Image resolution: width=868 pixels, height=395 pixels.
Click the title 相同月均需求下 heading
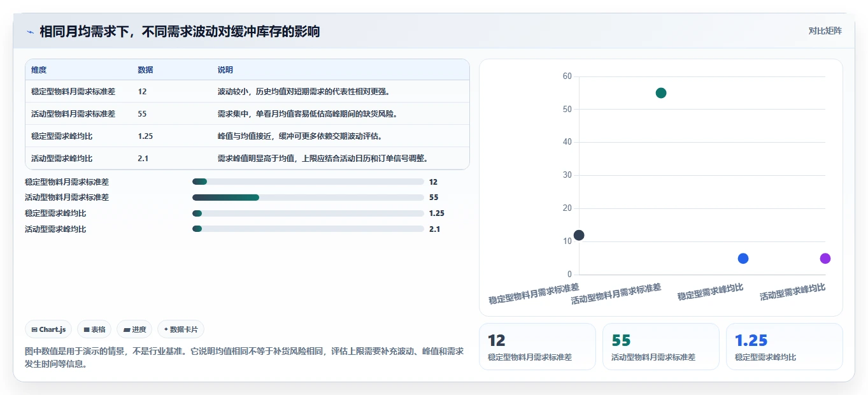click(x=180, y=31)
